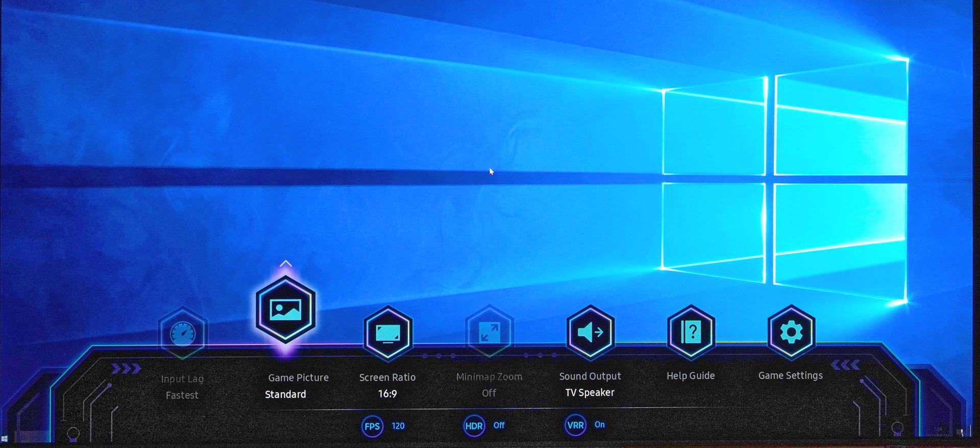Select the Screen Ratio hexagon icon

tap(388, 334)
